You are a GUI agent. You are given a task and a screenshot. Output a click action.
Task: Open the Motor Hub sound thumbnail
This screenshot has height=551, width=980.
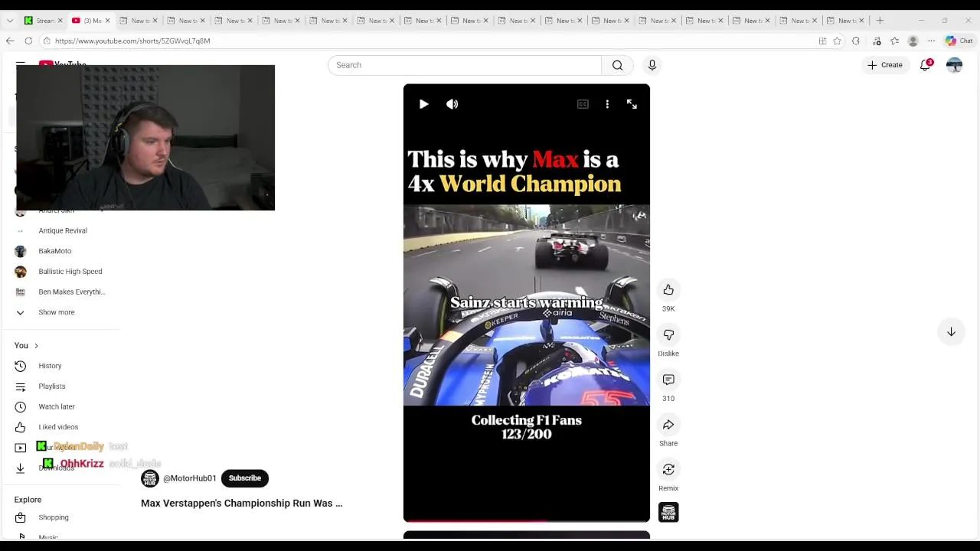pos(668,512)
